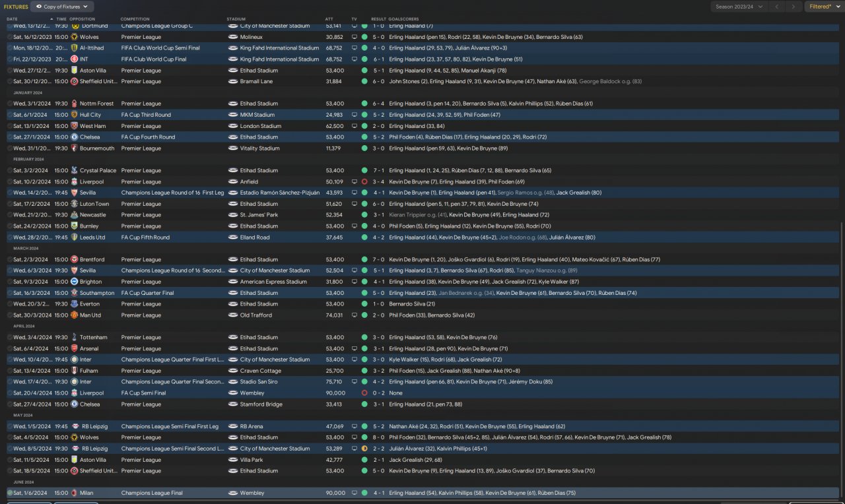Image resolution: width=845 pixels, height=504 pixels.
Task: Click the Crystal Palace club badge
Action: coord(75,170)
